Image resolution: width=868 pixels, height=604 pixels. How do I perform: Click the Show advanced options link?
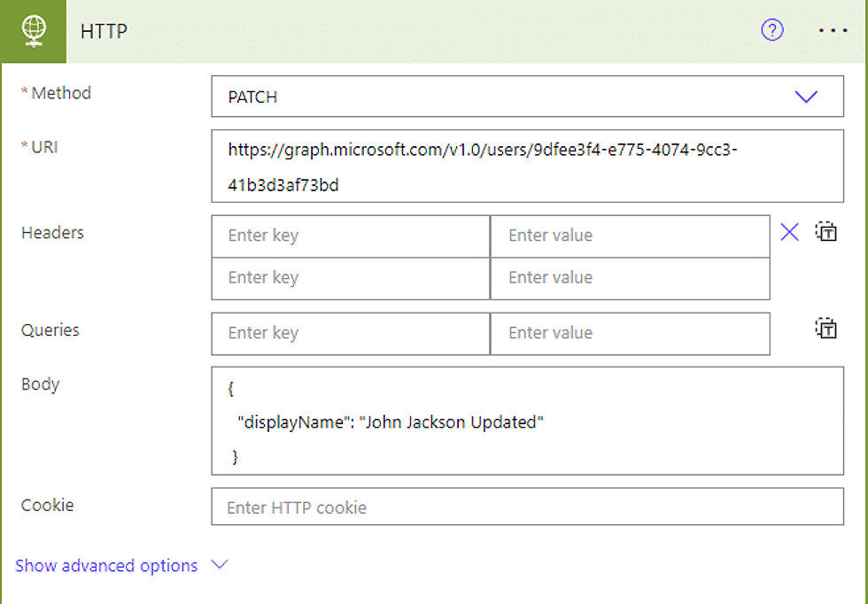(106, 565)
